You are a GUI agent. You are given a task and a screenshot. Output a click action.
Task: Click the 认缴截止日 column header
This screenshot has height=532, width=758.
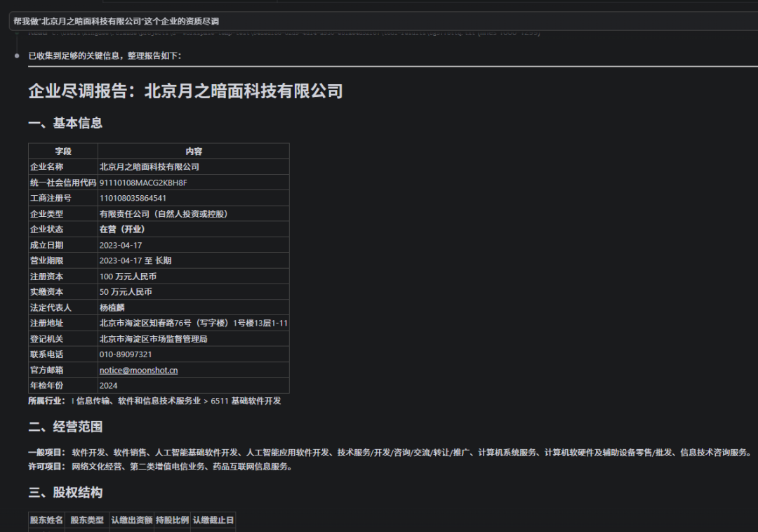[x=213, y=520]
